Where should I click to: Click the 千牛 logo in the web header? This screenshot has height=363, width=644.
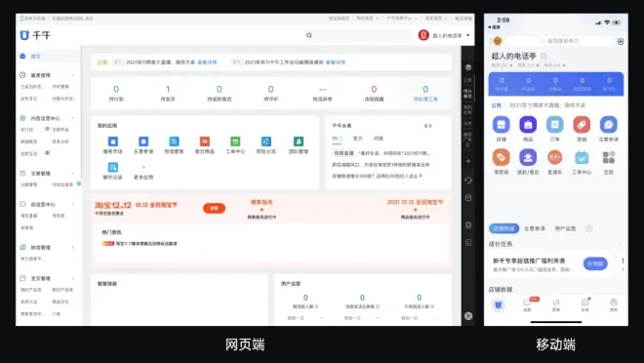35,35
